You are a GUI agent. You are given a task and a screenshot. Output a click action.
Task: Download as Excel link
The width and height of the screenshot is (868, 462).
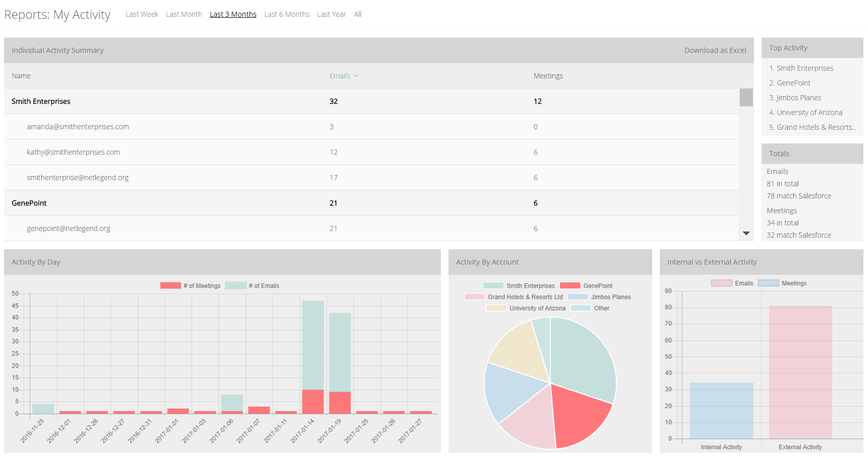pos(715,50)
